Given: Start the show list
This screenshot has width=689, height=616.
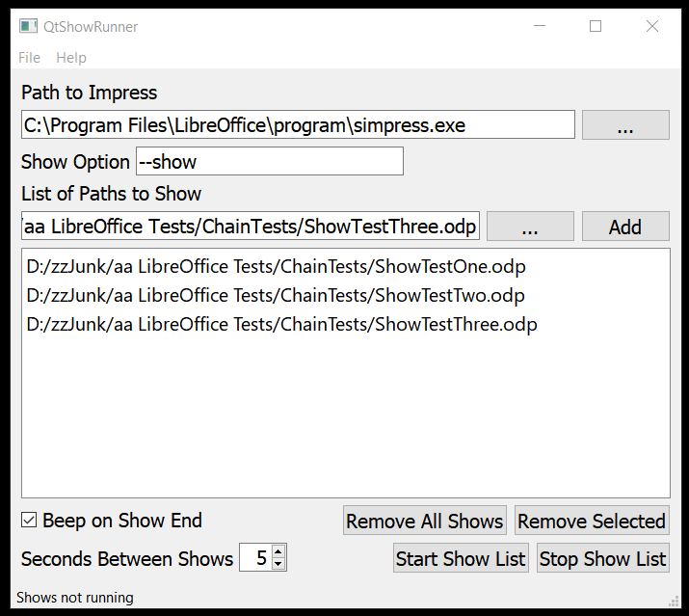Looking at the screenshot, I should (x=461, y=559).
